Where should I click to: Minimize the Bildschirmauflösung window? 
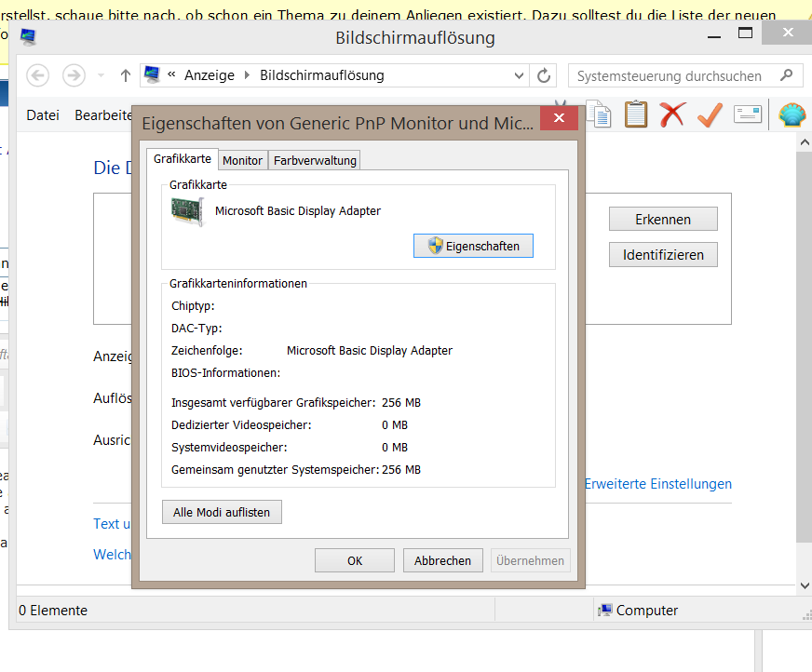point(714,35)
